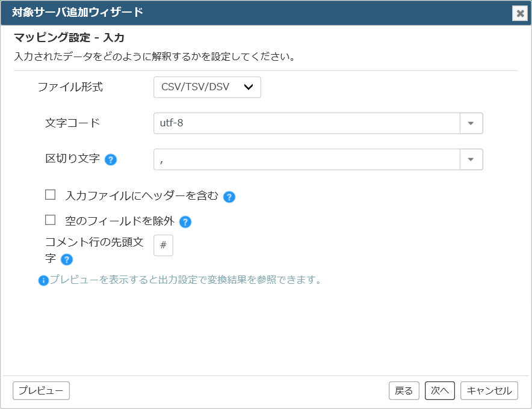Focus the 文字コード utf-8 text field
Screen dimensions: 532x409
click(x=307, y=123)
